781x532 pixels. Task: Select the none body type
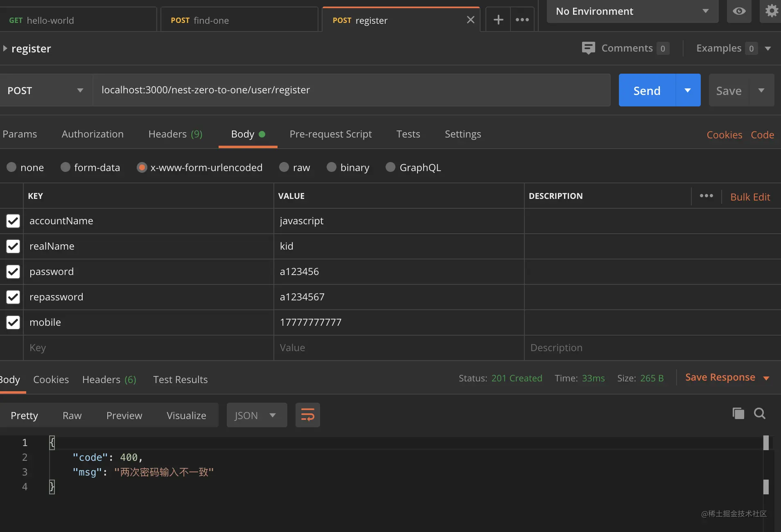(x=11, y=167)
